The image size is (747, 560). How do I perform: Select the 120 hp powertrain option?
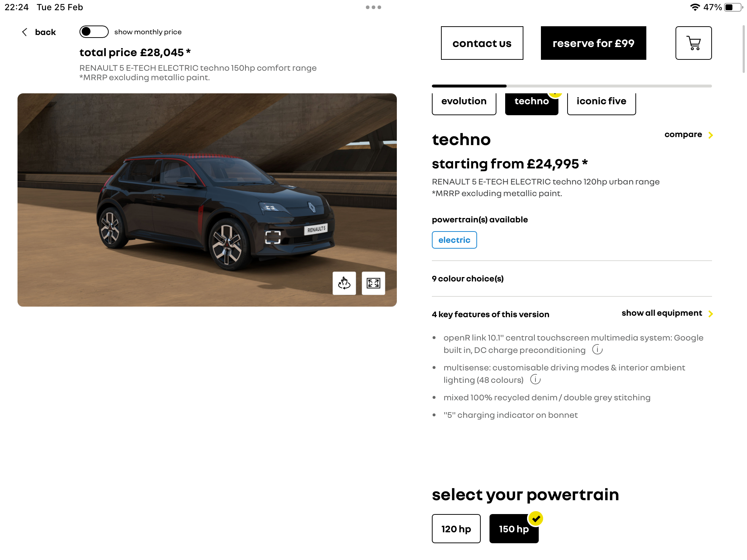[456, 529]
